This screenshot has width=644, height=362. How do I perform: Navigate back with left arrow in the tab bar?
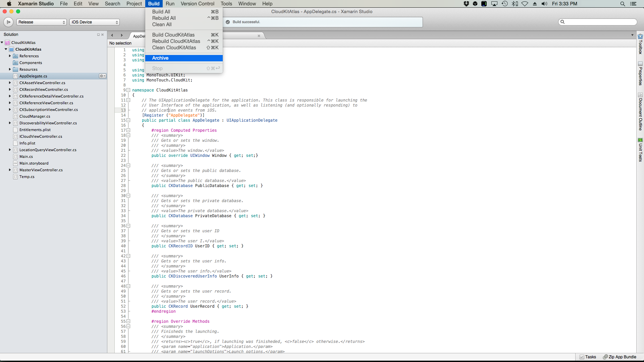click(x=112, y=35)
